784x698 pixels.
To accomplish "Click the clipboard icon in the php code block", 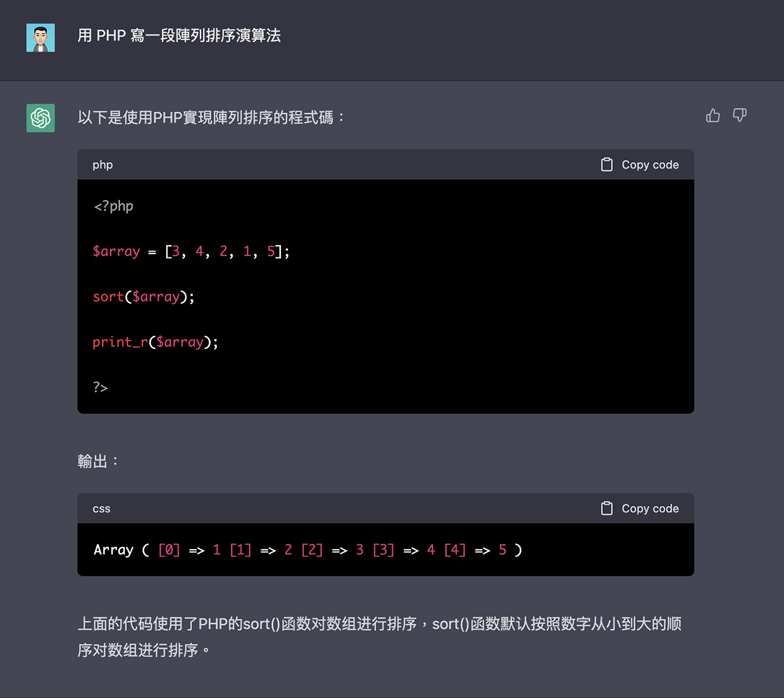I will tap(606, 165).
